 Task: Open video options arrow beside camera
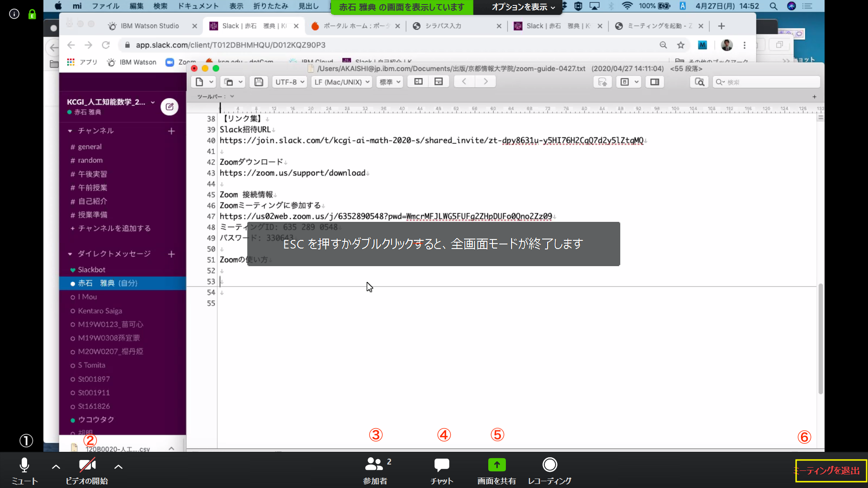[x=118, y=467]
